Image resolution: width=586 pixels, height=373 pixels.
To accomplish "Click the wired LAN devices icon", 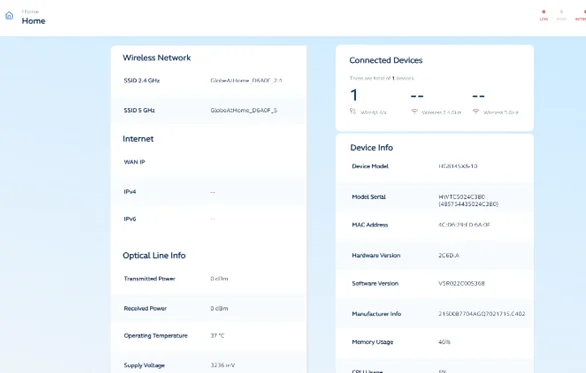I will pos(352,111).
